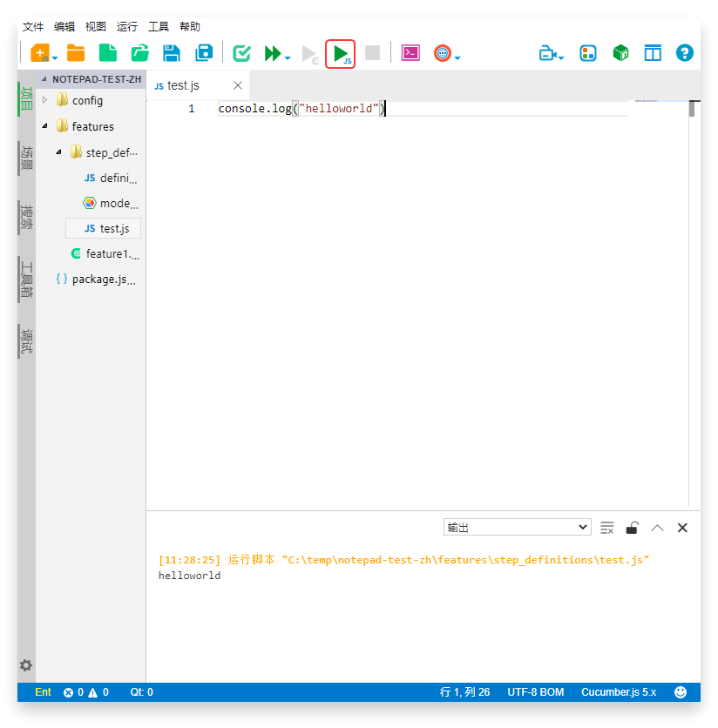Open the settings gear icon
Viewport: 718px width, 728px height.
[26, 665]
